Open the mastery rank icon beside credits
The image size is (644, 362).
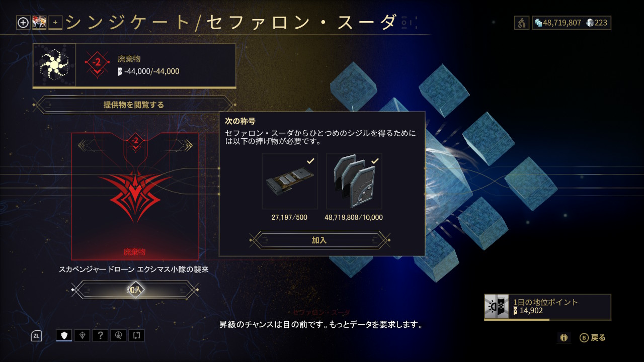522,23
